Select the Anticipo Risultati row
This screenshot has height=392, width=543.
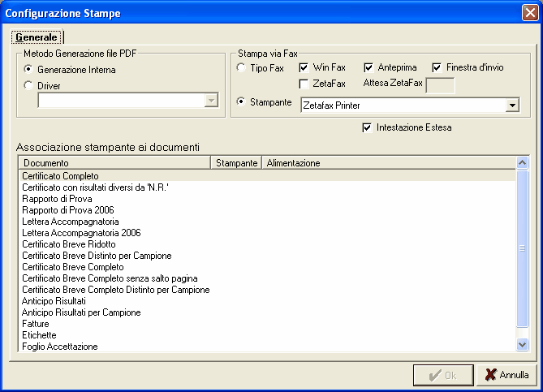click(x=268, y=301)
